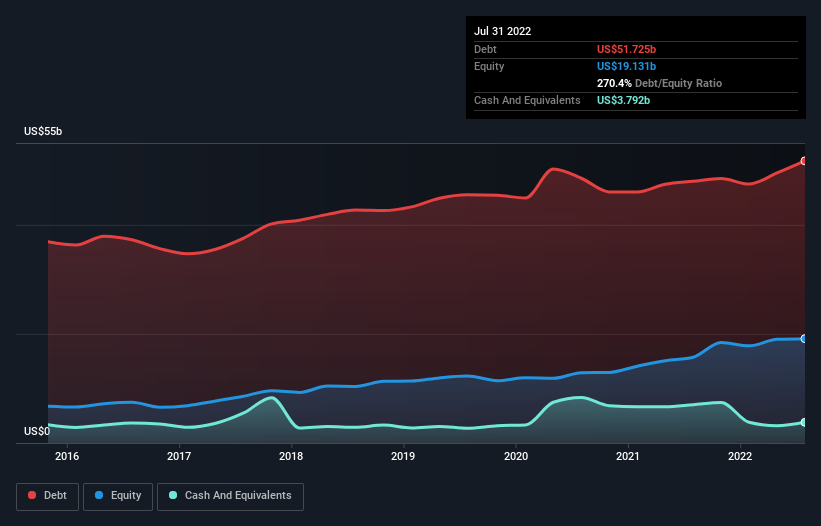This screenshot has width=821, height=526.
Task: Click the 2016 x-axis label
Action: pyautogui.click(x=67, y=456)
